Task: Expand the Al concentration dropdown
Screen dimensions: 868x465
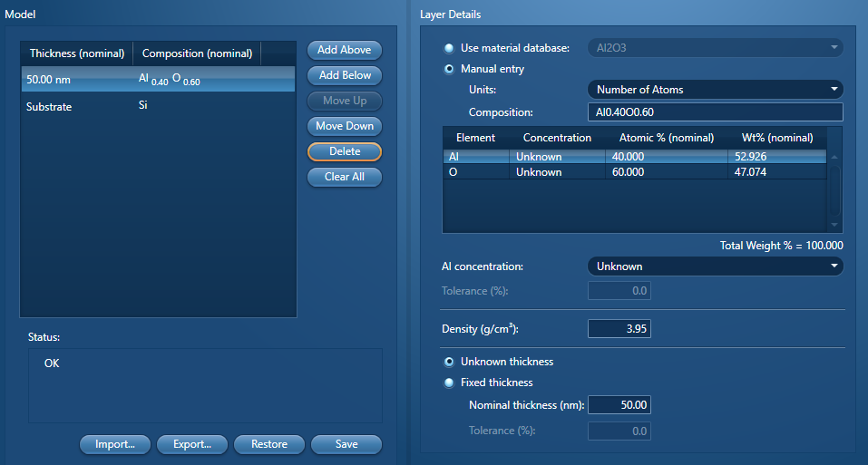Action: point(715,266)
